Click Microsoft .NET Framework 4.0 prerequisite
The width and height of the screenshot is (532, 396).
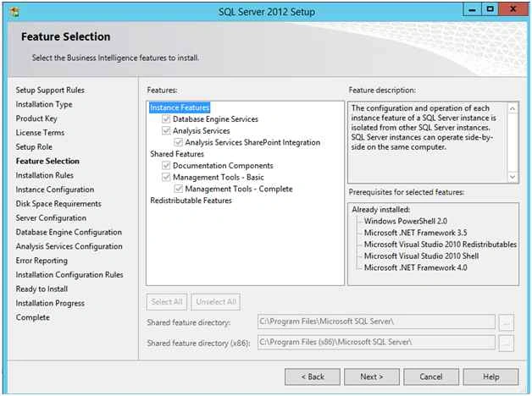point(416,267)
